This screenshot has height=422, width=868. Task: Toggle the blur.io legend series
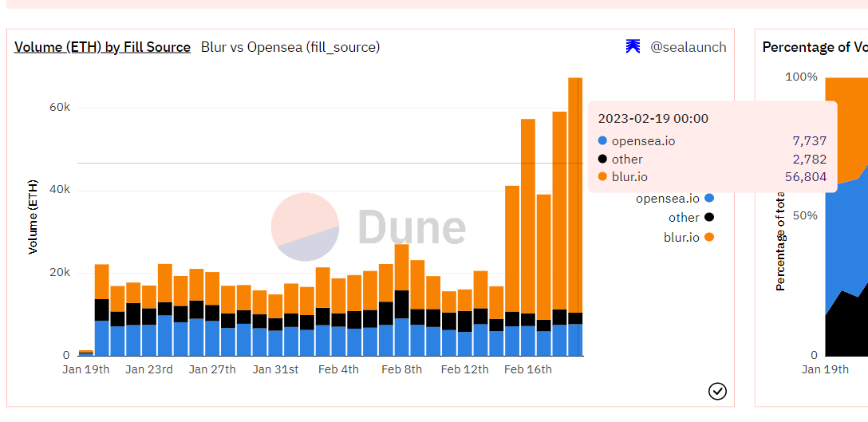click(x=688, y=237)
